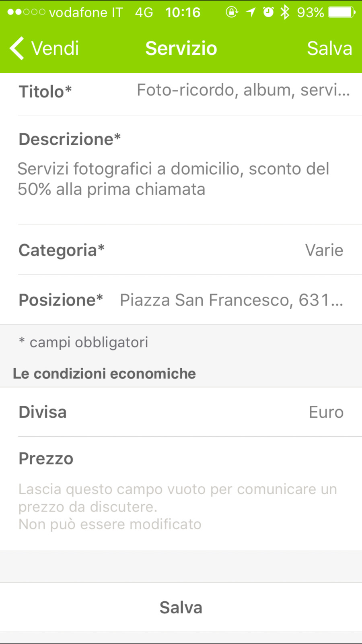Image resolution: width=362 pixels, height=644 pixels.
Task: Tap the Servizio page title
Action: [x=181, y=48]
